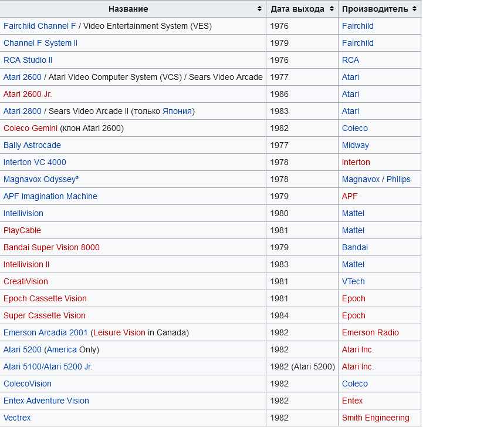Open Super Cassette Vision link
The width and height of the screenshot is (504, 427).
point(45,315)
